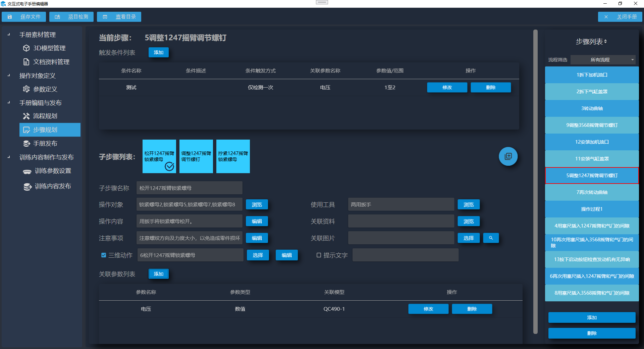Screen dimensions: 644x349
Task: Uncheck the 三维动作 checkbox
Action: (104, 255)
